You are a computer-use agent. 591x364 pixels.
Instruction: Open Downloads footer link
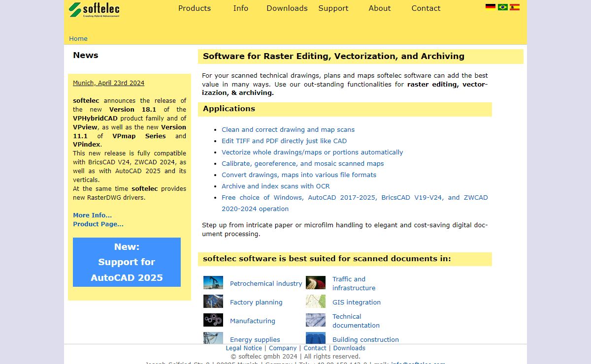(x=349, y=348)
